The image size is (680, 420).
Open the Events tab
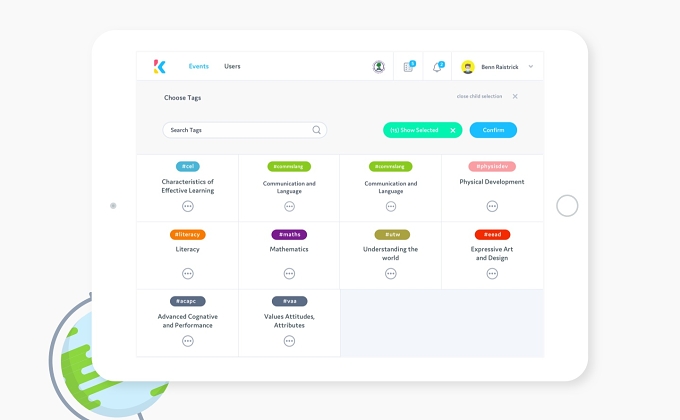199,66
